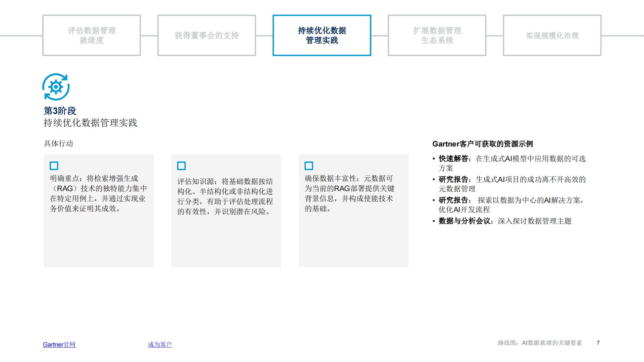Select the 获得董事会的支持 stage box
Image resolution: width=644 pixels, height=362 pixels.
(x=207, y=35)
